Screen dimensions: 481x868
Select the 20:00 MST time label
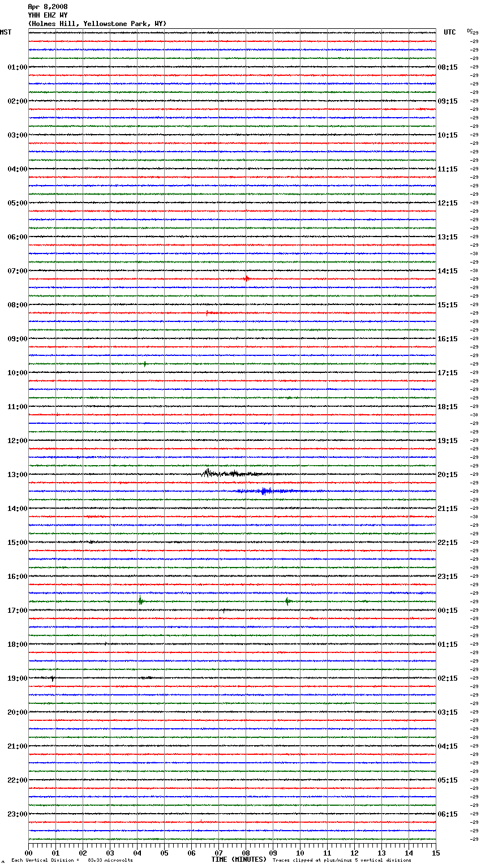18,712
